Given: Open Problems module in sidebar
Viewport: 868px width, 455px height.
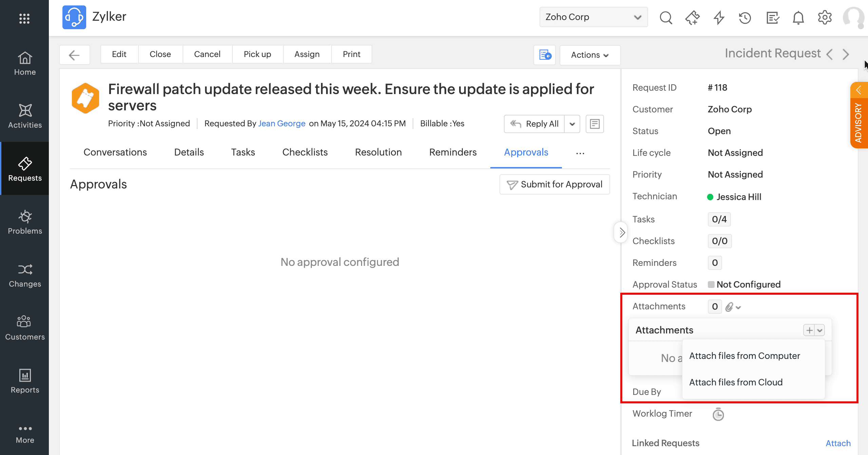Looking at the screenshot, I should (25, 222).
